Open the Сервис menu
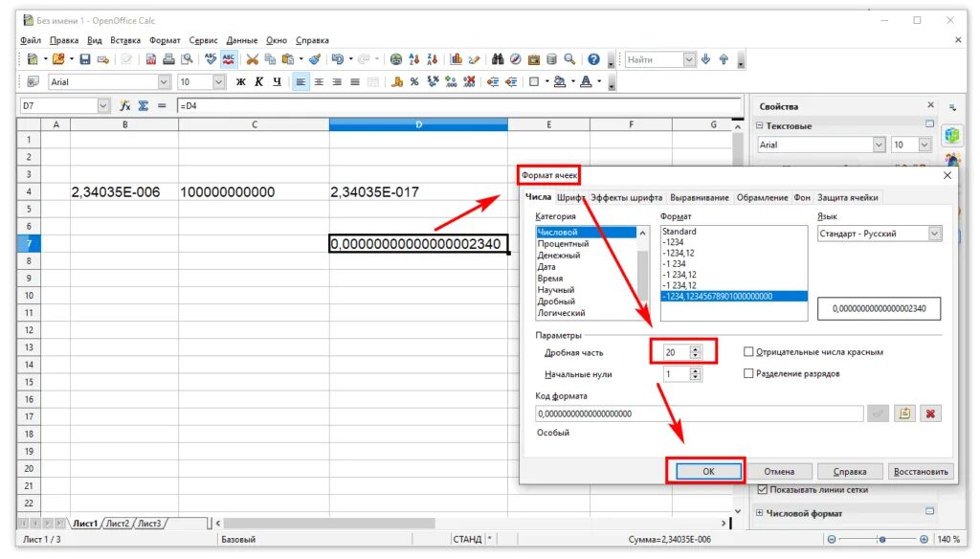This screenshot has height=559, width=980. pyautogui.click(x=203, y=40)
